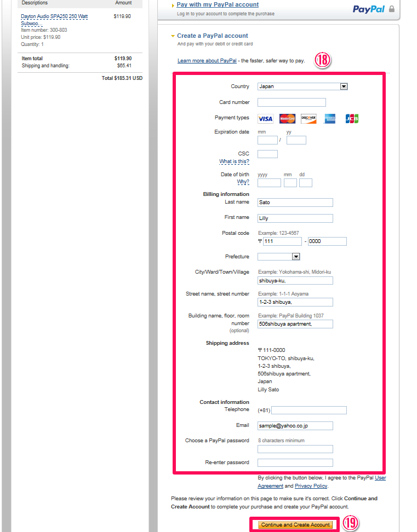Click the First name field containing Lilly

click(x=295, y=218)
